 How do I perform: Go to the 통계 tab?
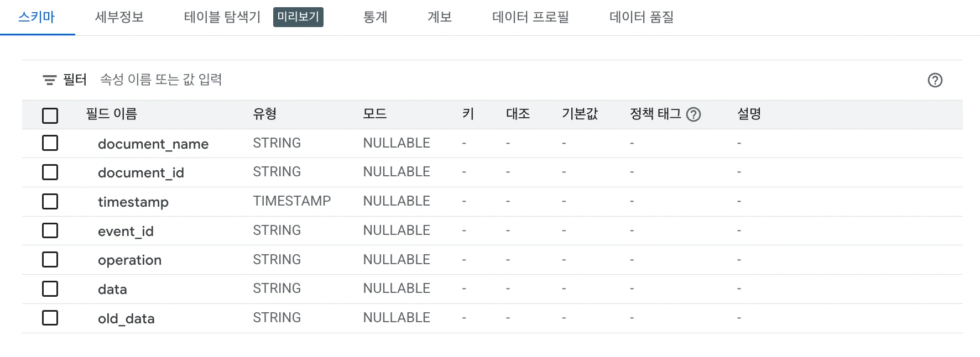(x=375, y=17)
